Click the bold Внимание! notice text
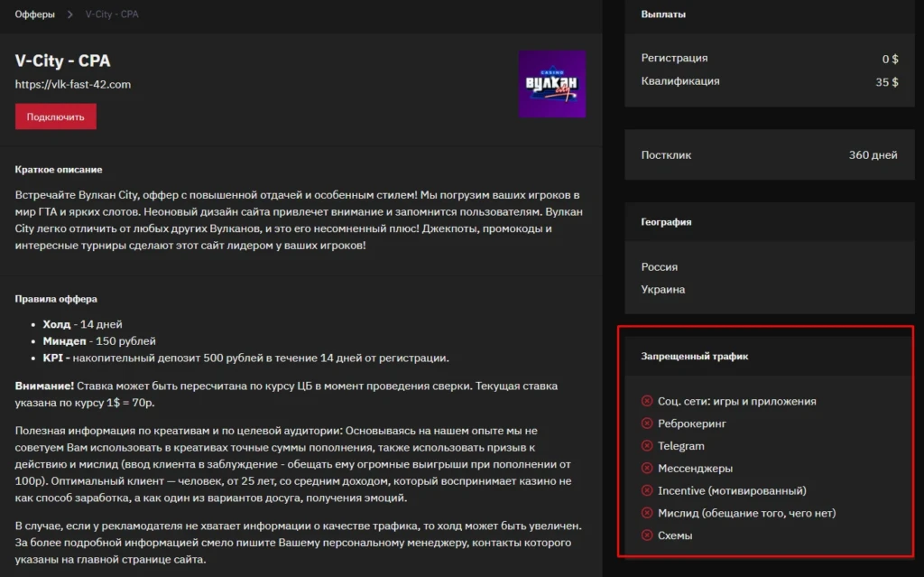Image resolution: width=924 pixels, height=577 pixels. click(x=44, y=386)
